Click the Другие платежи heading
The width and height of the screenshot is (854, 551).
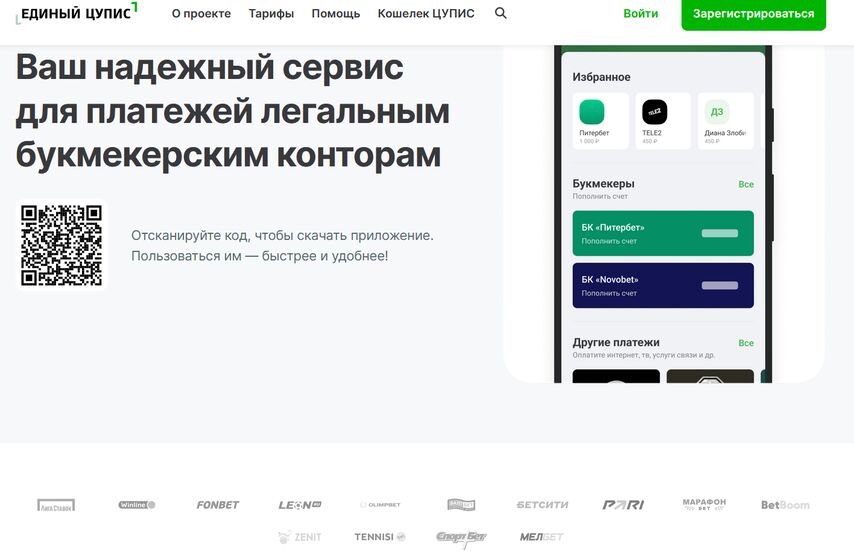(x=615, y=342)
